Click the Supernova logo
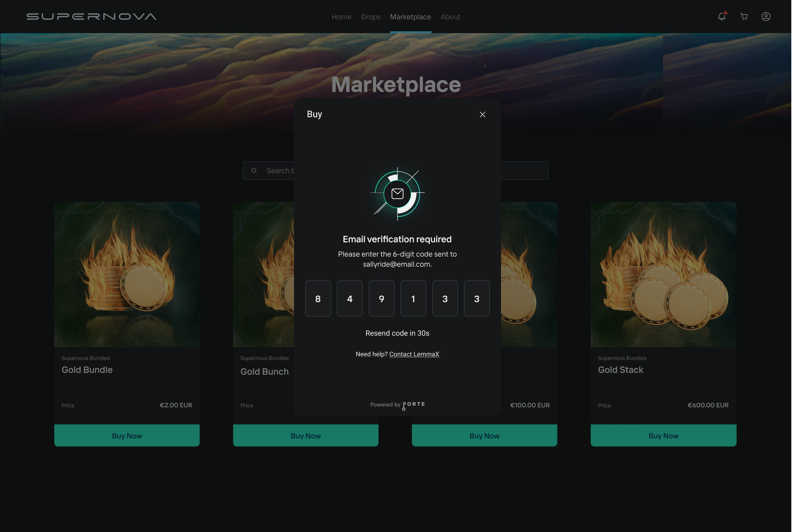The width and height of the screenshot is (795, 532). [91, 17]
